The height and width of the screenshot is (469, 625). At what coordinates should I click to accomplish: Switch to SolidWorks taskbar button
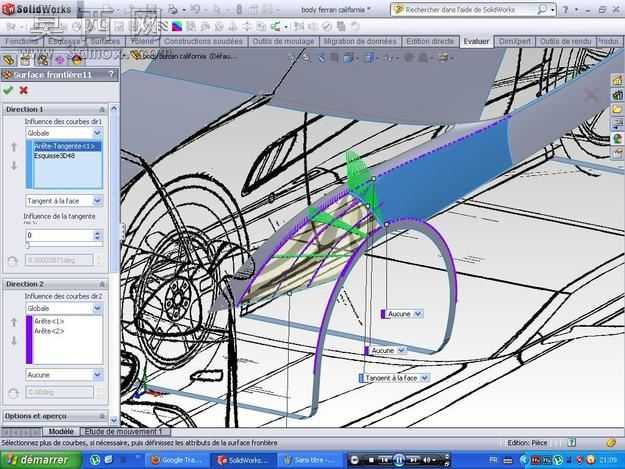[243, 460]
